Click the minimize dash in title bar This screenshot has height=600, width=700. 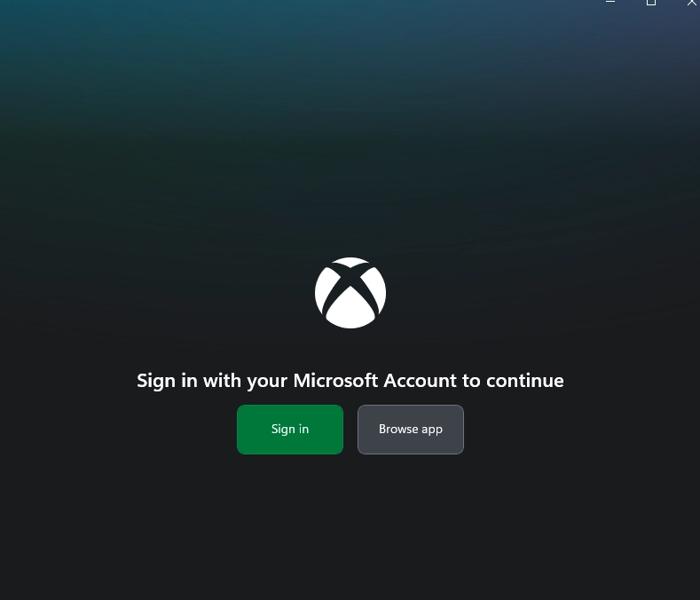[x=610, y=2]
